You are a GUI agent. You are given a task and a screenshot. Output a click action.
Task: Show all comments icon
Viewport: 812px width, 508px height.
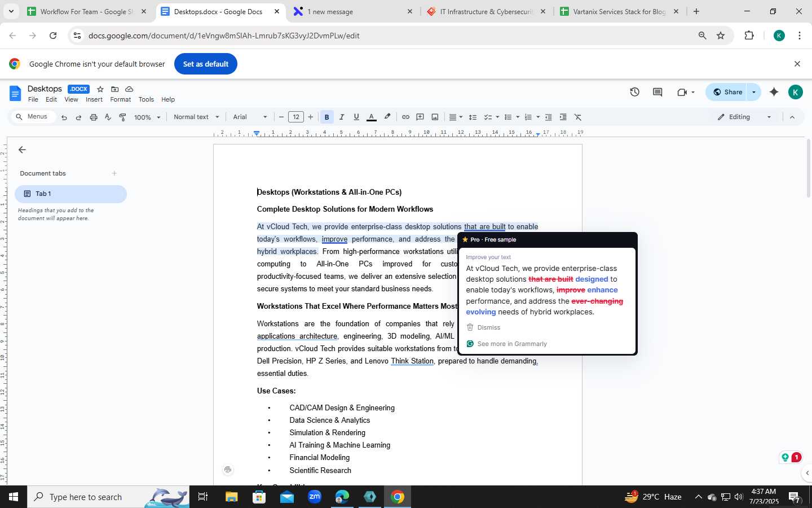point(657,92)
